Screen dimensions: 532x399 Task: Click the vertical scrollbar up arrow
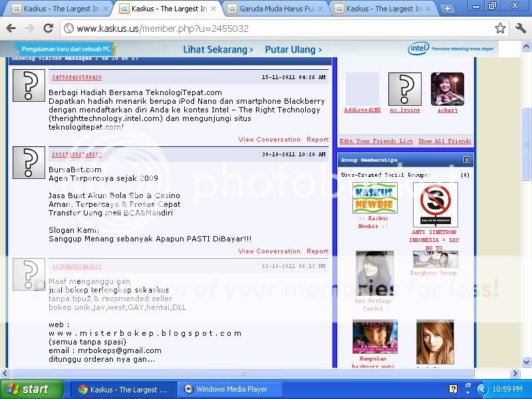point(526,46)
